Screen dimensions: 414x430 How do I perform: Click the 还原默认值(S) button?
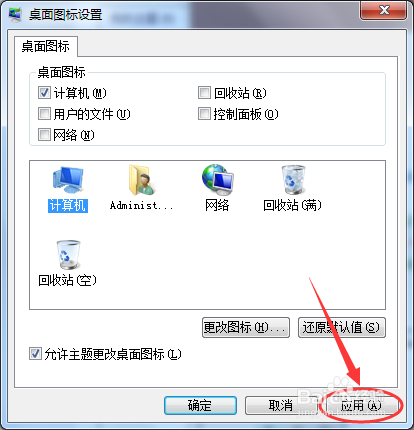(x=342, y=327)
